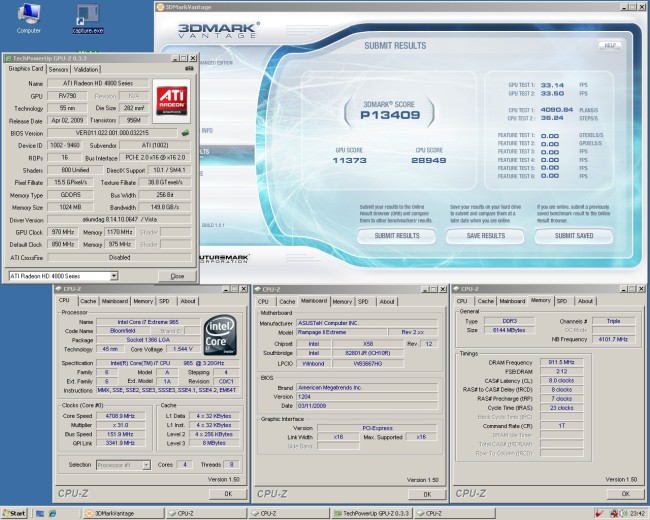Open the Processor #1 selection dropdown
The width and height of the screenshot is (650, 520).
[x=146, y=465]
